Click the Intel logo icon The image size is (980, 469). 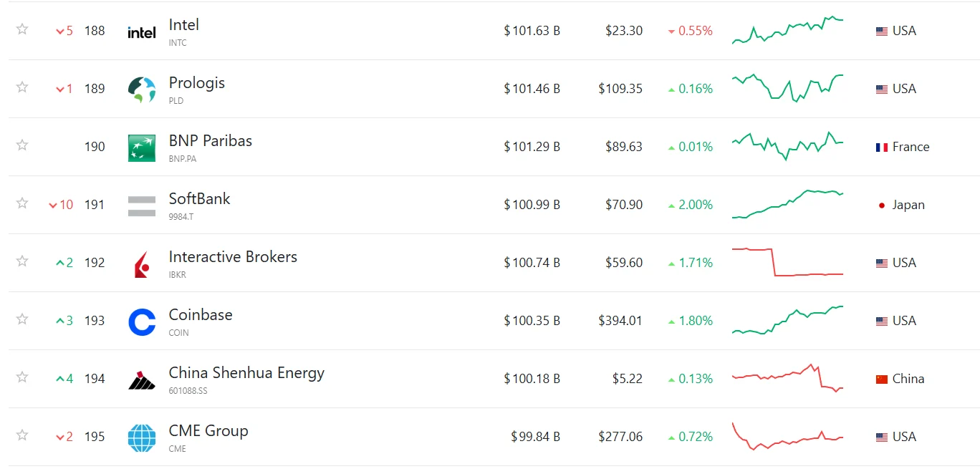(141, 32)
